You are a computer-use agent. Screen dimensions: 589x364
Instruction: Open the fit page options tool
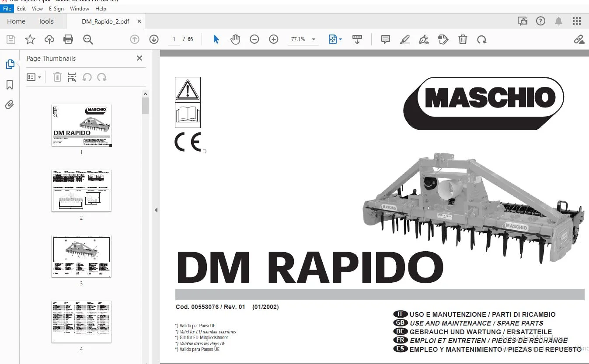(335, 39)
